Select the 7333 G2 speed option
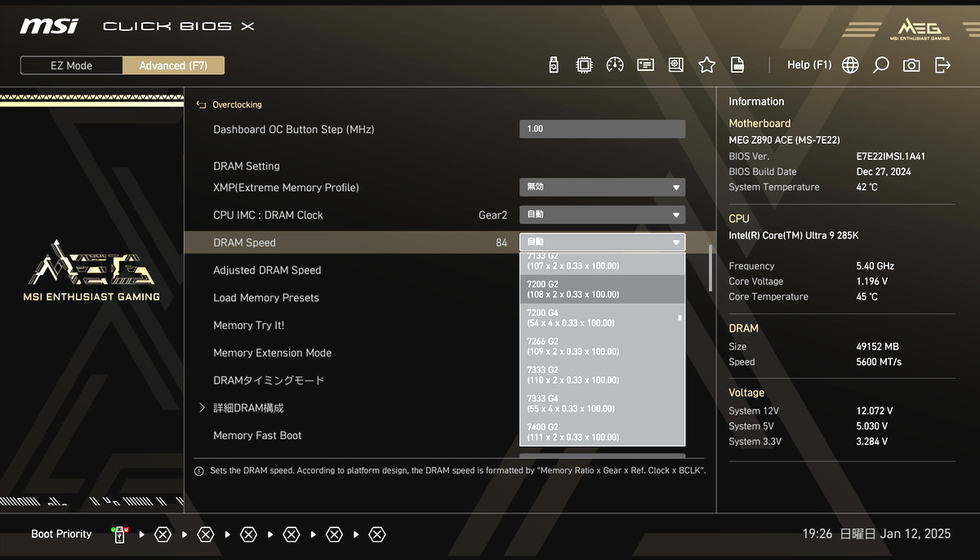This screenshot has height=560, width=980. click(602, 375)
